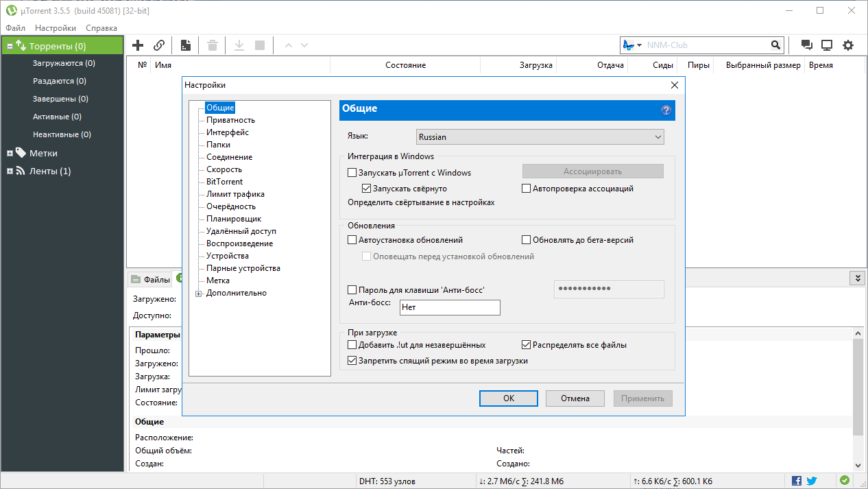Uncheck Распределять все файлы checkbox

pyautogui.click(x=527, y=345)
